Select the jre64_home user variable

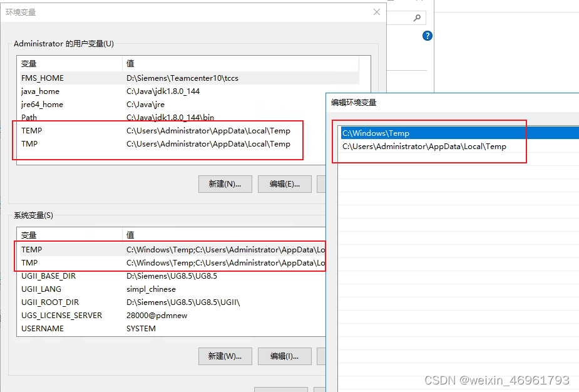coord(42,105)
